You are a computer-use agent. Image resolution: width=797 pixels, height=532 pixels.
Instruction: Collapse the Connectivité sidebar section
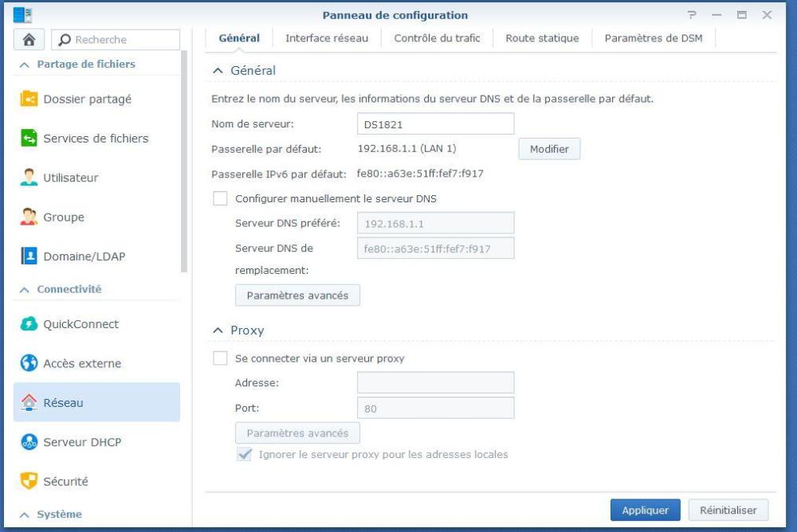pyautogui.click(x=24, y=290)
